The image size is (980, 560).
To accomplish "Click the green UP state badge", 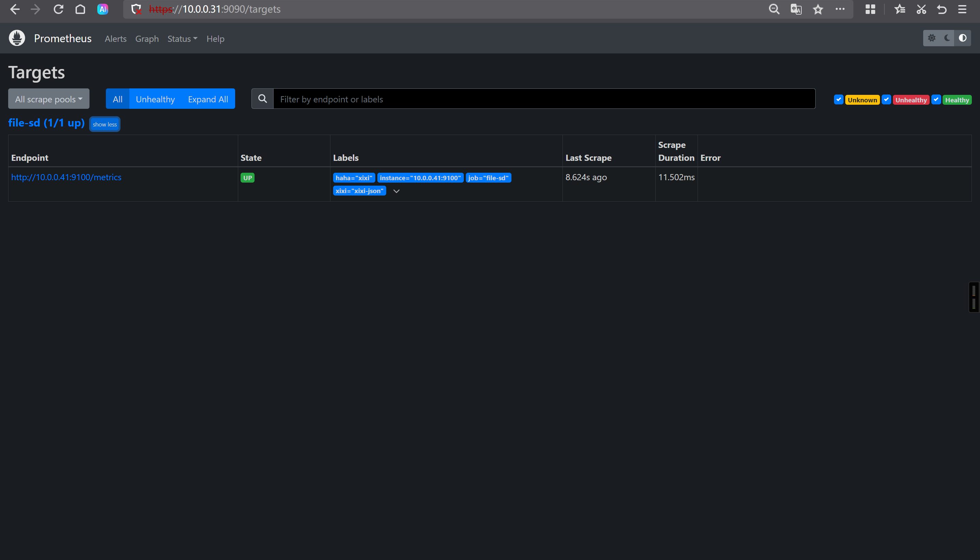I will [247, 178].
